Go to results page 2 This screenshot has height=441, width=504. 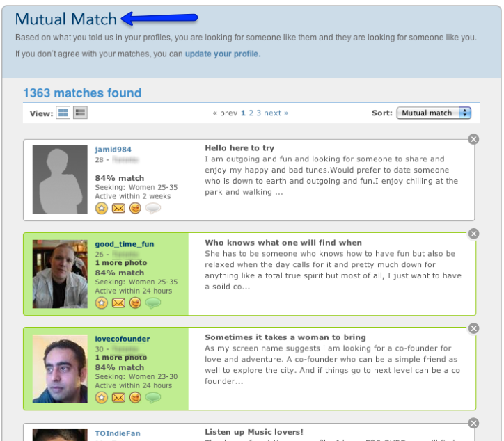pos(251,113)
